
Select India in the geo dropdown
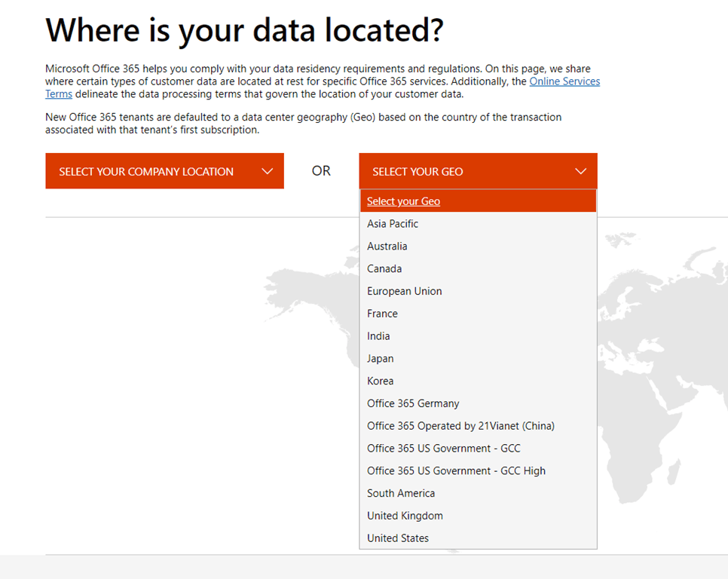(378, 336)
